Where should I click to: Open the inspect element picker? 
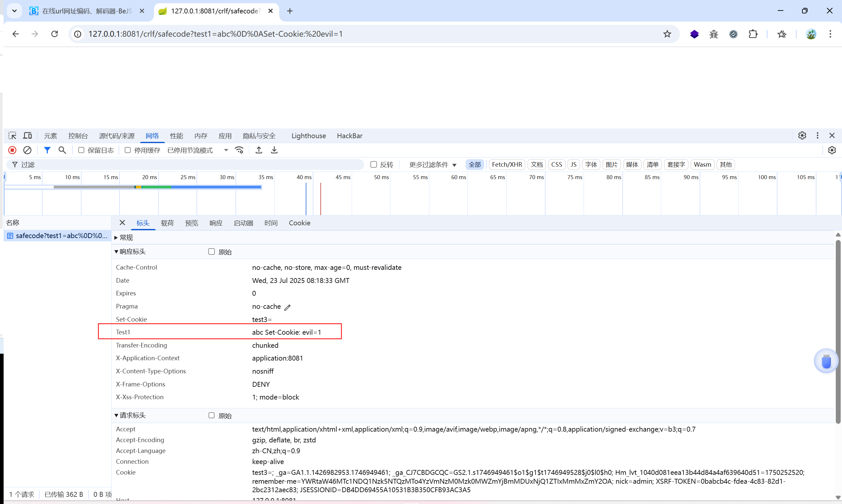[12, 136]
